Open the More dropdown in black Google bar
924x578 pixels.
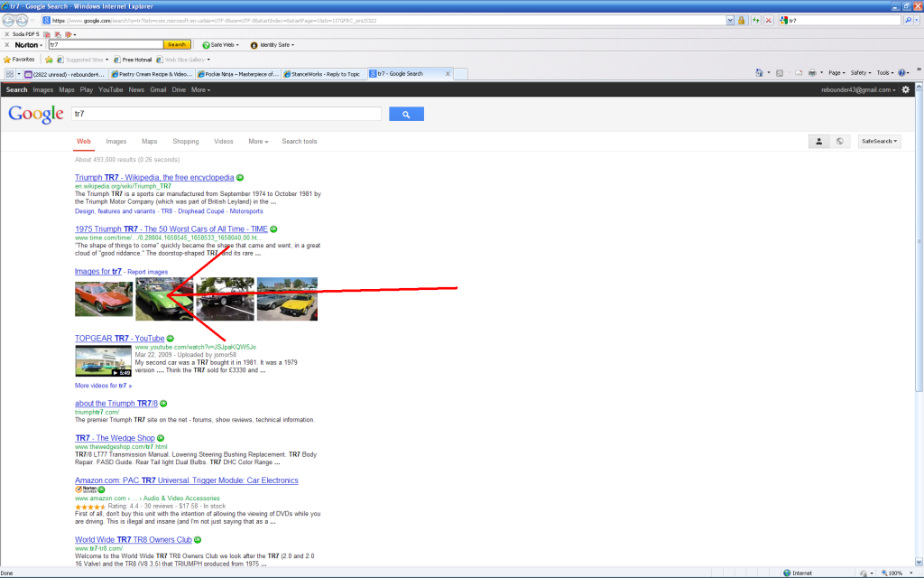(200, 89)
